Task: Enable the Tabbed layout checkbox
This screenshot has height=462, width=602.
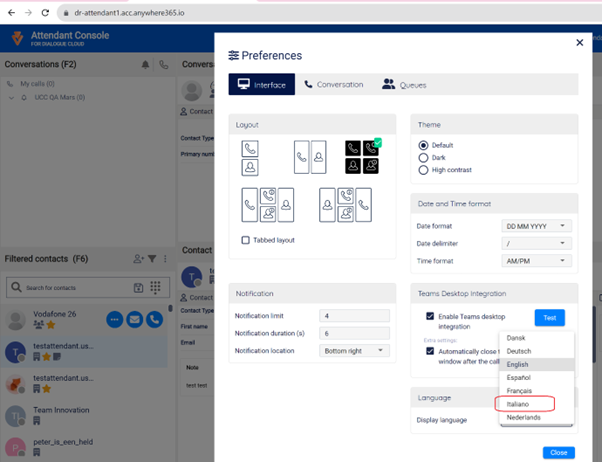Action: tap(246, 240)
